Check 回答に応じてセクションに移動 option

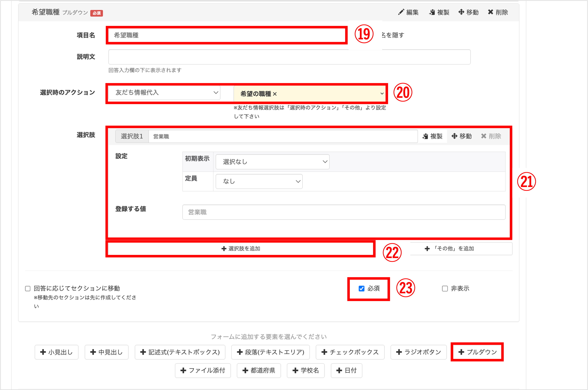(x=28, y=288)
